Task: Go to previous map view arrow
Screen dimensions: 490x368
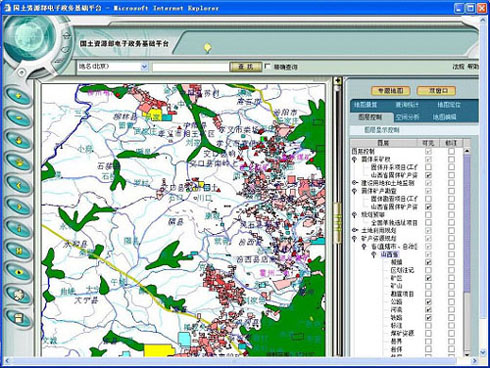Action: [19, 185]
